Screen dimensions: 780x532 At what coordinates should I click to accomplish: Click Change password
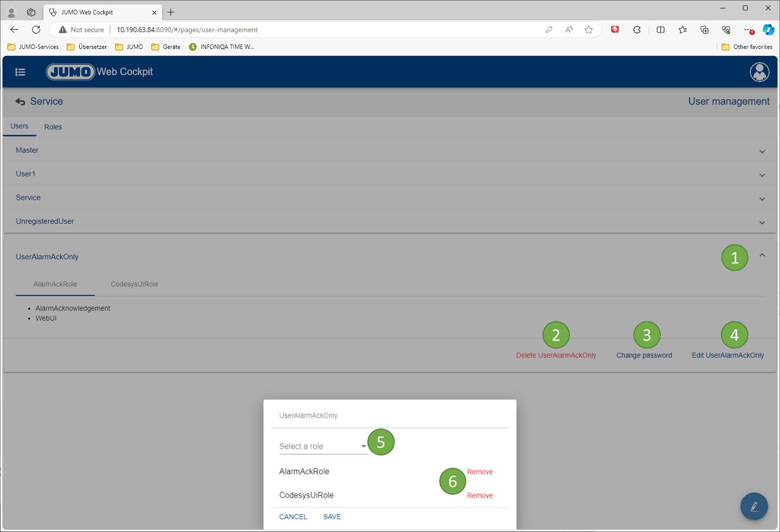pos(644,355)
